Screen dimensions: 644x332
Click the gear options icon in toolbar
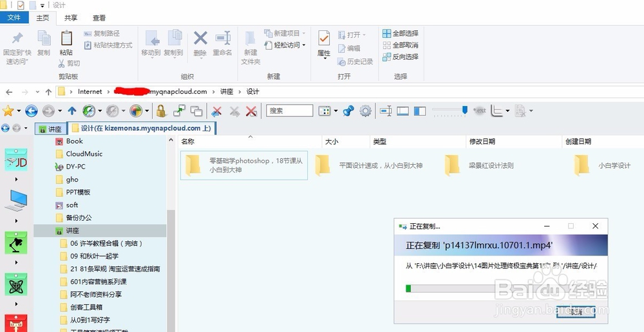[x=365, y=111]
